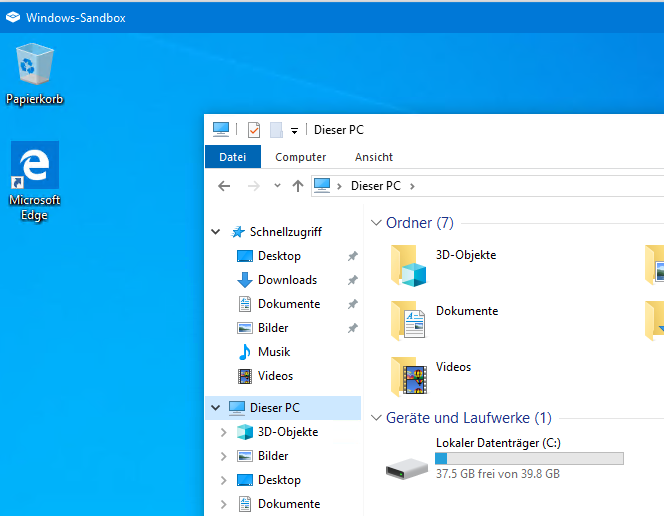Select Downloads under Schnellzugriff
The width and height of the screenshot is (664, 516).
coord(287,280)
